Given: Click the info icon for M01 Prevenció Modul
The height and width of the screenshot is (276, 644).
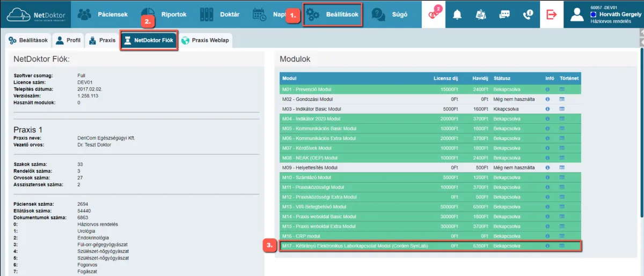Looking at the screenshot, I should click(548, 89).
